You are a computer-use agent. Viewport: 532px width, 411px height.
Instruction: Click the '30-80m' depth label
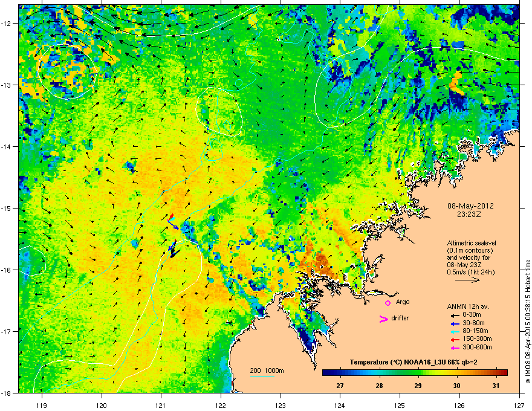[x=473, y=323]
